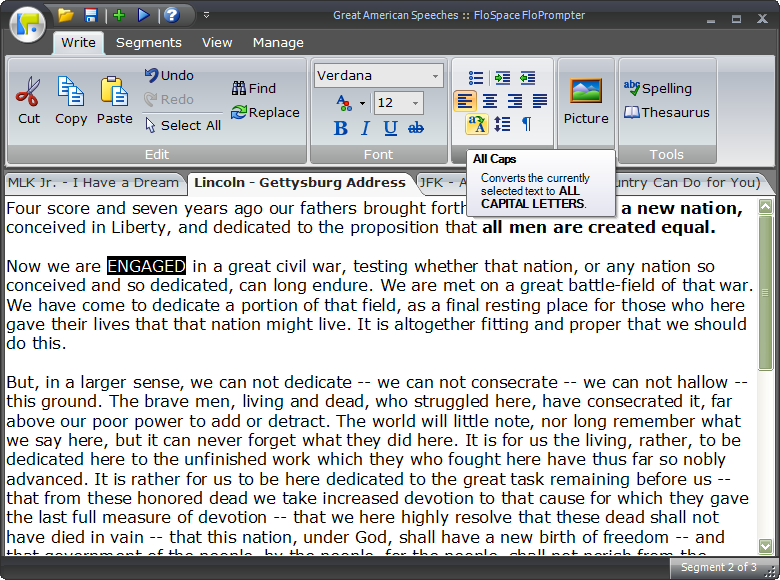Screen dimensions: 780x580
Task: Copy the selected text
Action: 71,100
